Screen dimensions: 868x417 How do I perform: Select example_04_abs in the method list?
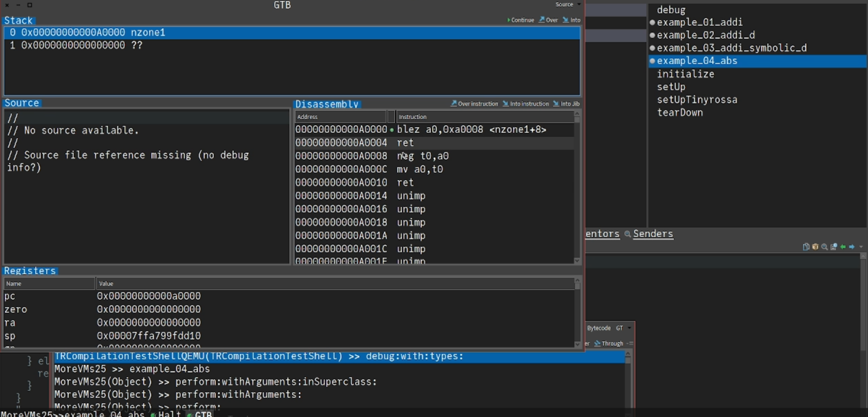click(x=757, y=61)
